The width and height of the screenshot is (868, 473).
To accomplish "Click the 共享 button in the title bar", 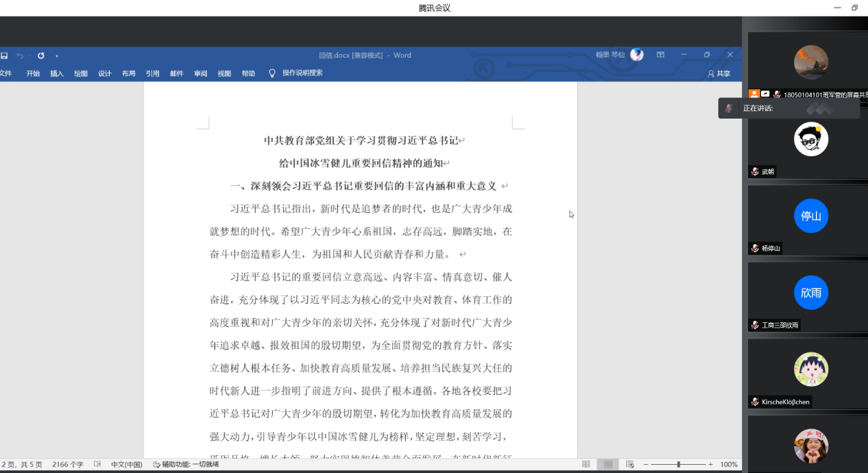I will [x=719, y=73].
